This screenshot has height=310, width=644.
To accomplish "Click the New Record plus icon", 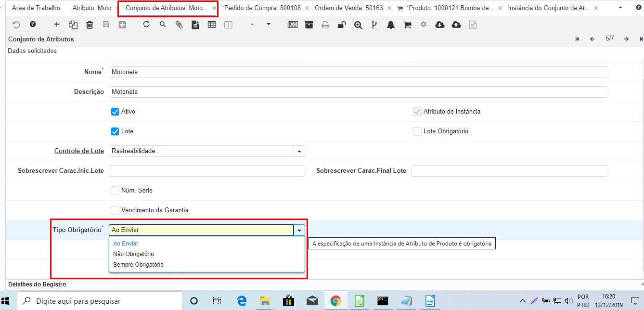I will [x=57, y=25].
